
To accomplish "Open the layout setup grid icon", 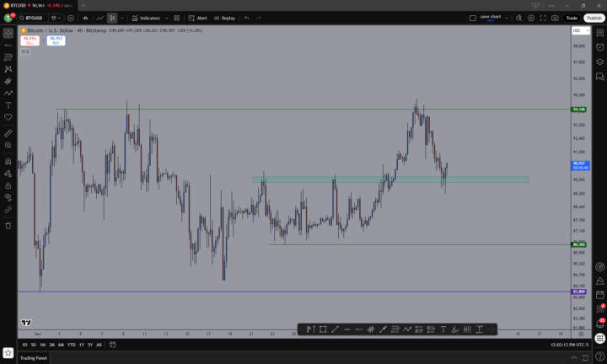I will pyautogui.click(x=176, y=19).
